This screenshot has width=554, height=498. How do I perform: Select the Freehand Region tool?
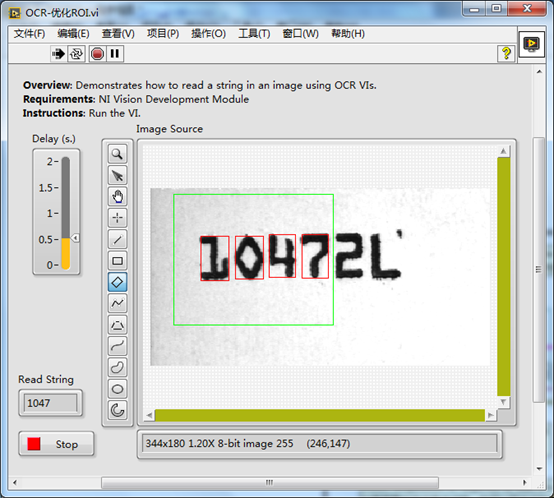[x=117, y=367]
